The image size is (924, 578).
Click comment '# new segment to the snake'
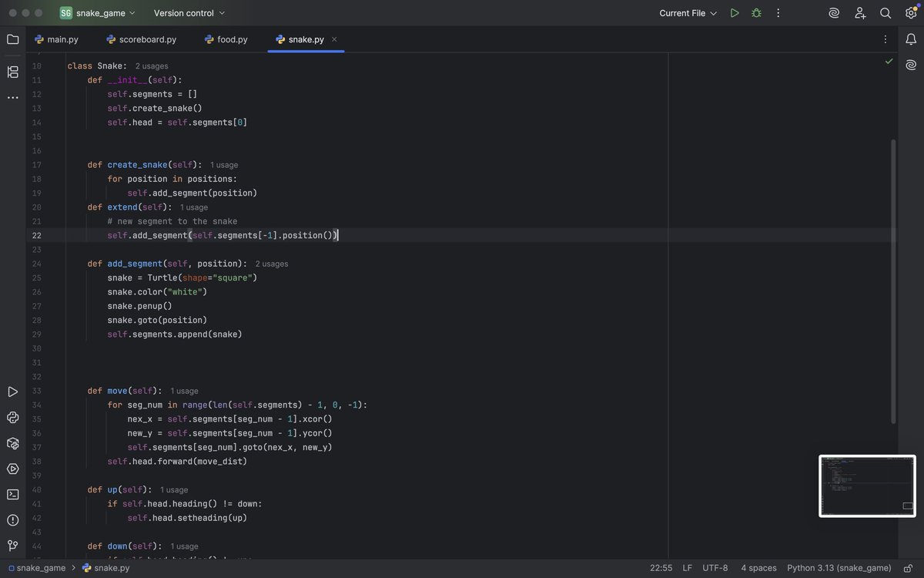pyautogui.click(x=172, y=221)
